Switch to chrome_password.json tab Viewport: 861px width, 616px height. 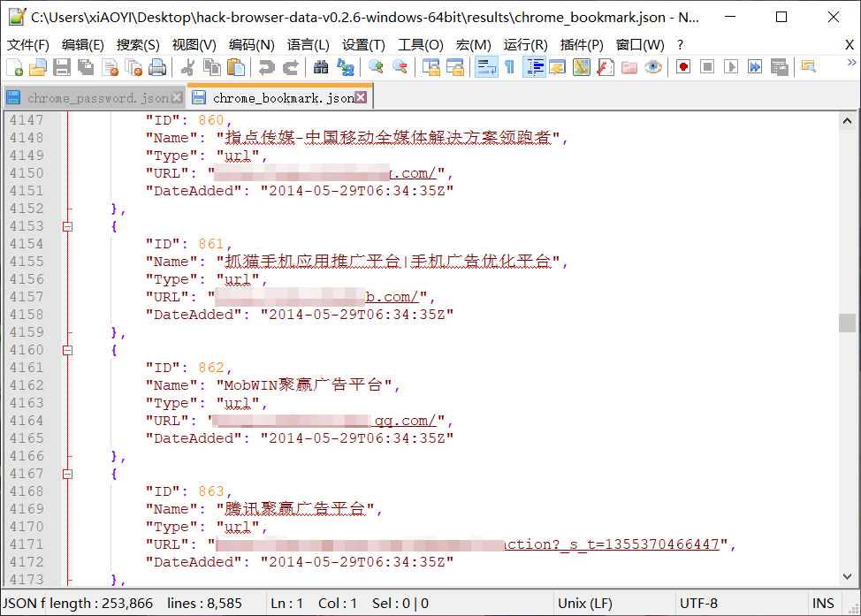[94, 98]
